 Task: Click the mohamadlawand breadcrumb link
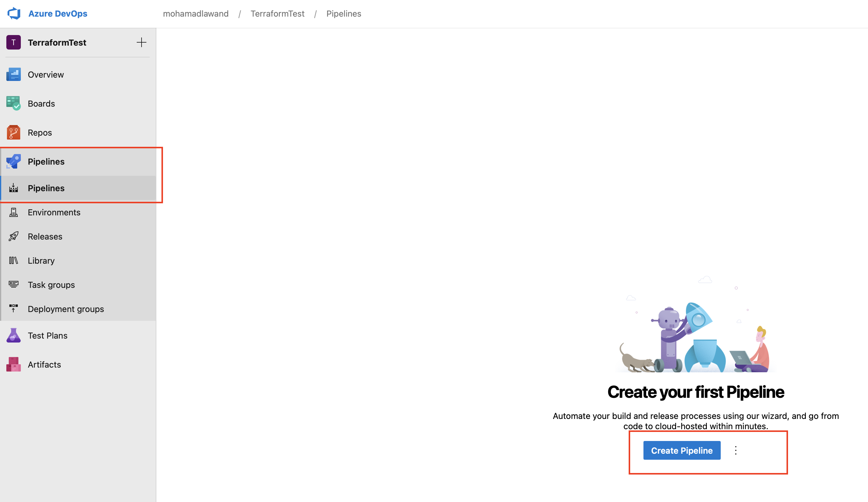196,14
